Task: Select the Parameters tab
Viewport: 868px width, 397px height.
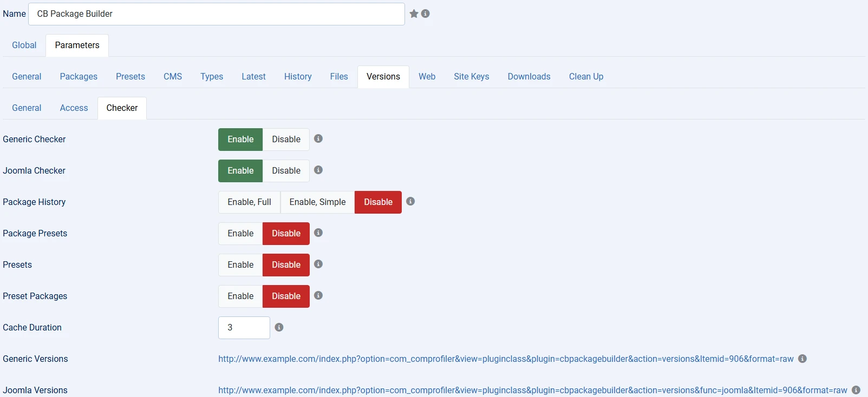Action: [x=77, y=45]
